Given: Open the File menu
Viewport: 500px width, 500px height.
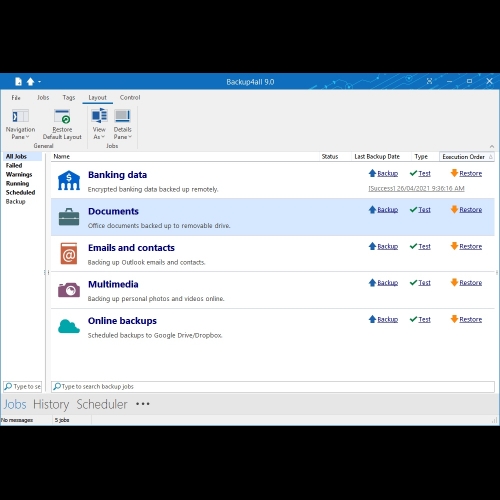Looking at the screenshot, I should [x=16, y=98].
